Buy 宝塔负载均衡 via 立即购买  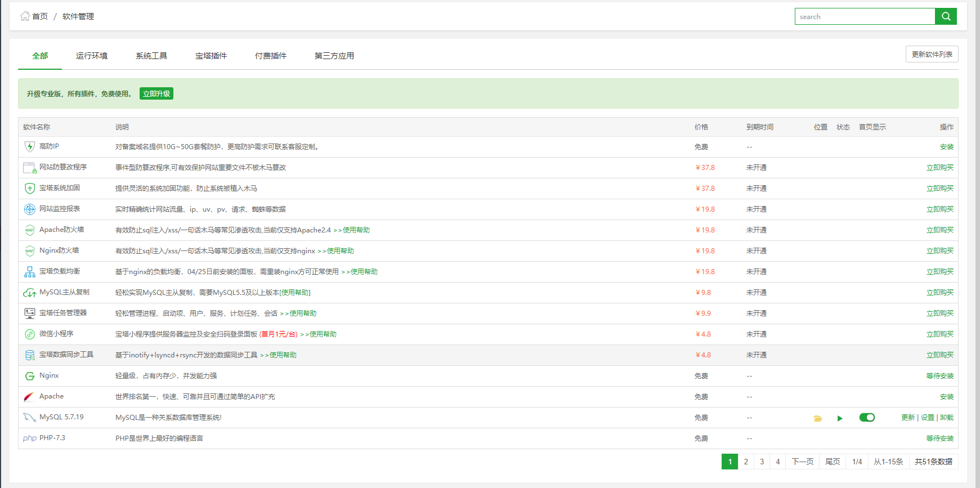pyautogui.click(x=940, y=272)
